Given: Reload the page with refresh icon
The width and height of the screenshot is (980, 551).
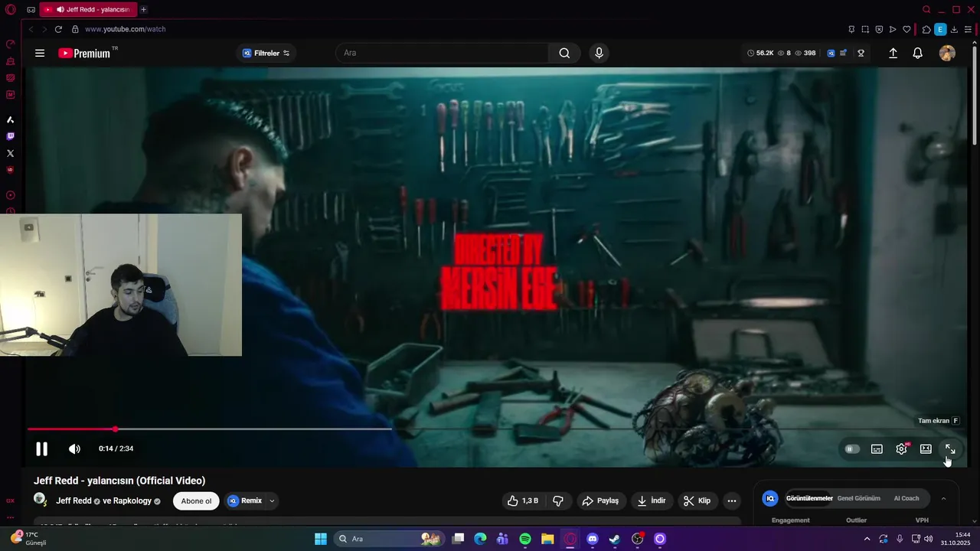Looking at the screenshot, I should tap(58, 29).
